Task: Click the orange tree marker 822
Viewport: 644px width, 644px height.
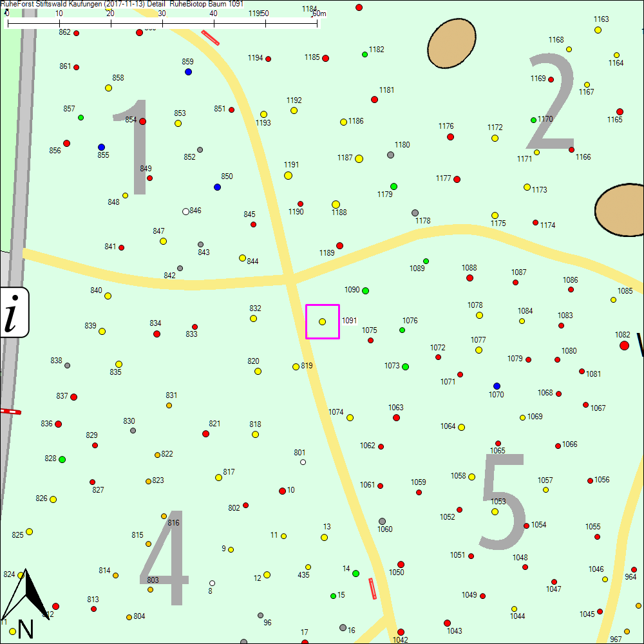Action: pos(157,455)
